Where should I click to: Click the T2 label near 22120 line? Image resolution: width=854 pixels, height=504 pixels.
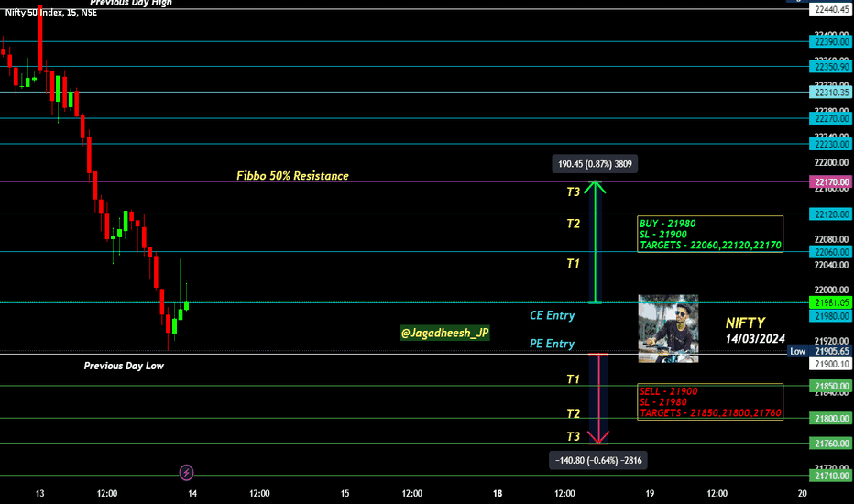[x=573, y=224]
